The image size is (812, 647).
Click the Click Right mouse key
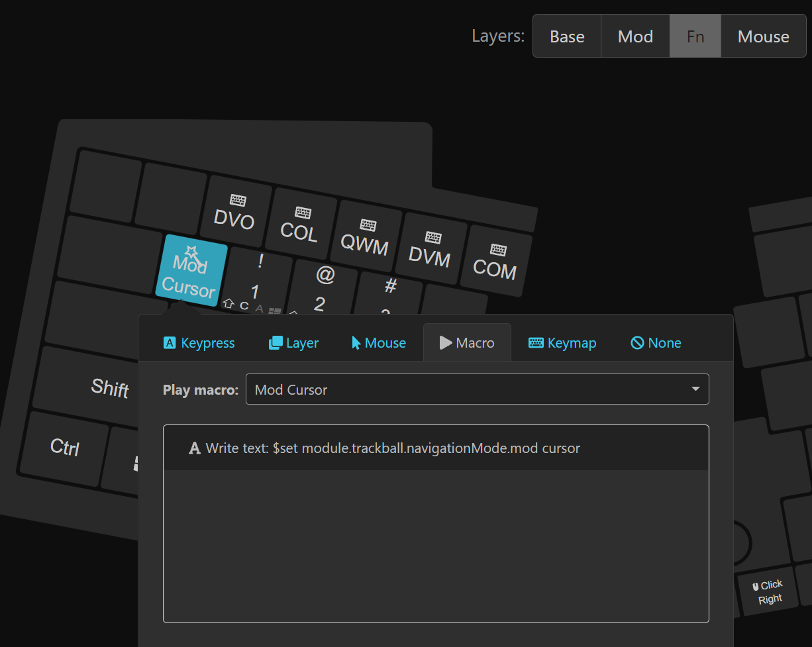[x=768, y=591]
